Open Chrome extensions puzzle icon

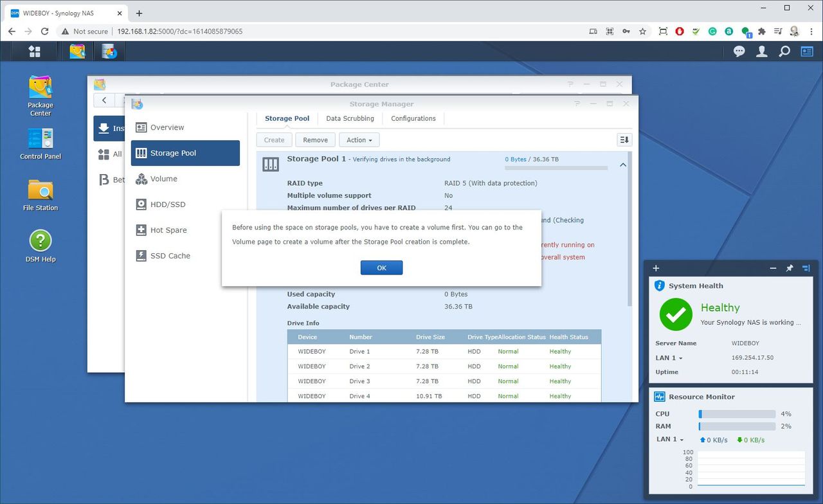coord(762,31)
